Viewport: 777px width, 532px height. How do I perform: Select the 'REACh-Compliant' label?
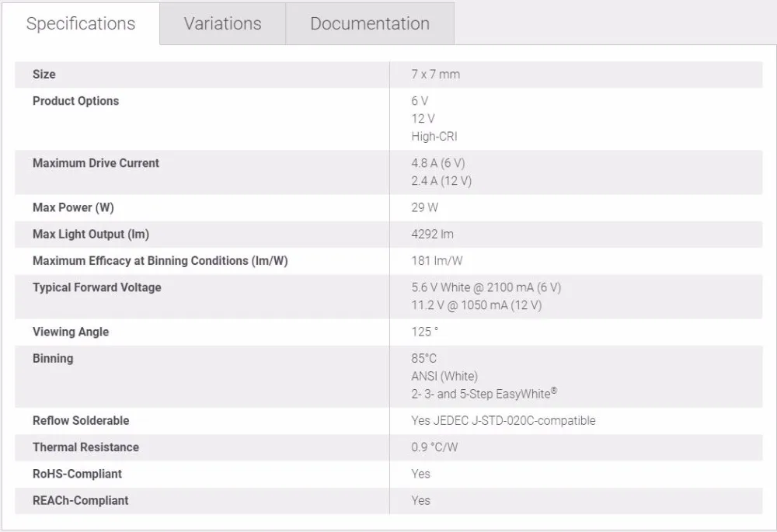80,501
